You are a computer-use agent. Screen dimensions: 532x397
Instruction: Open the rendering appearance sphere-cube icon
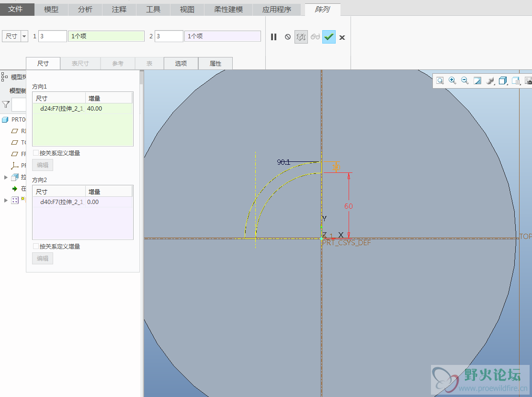tap(490, 81)
